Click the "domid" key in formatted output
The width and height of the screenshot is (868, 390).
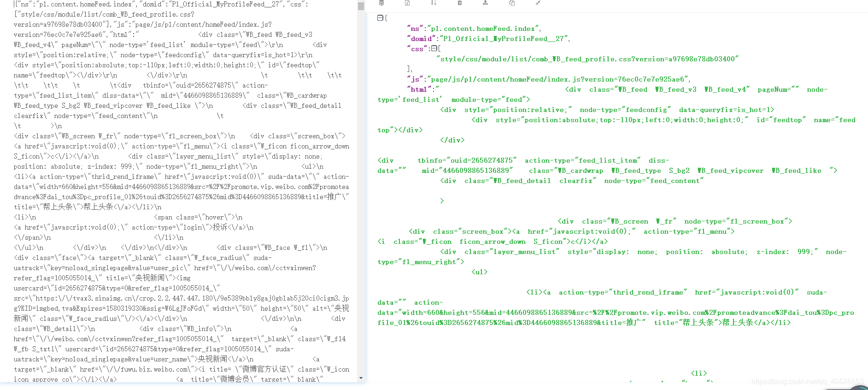[x=422, y=39]
